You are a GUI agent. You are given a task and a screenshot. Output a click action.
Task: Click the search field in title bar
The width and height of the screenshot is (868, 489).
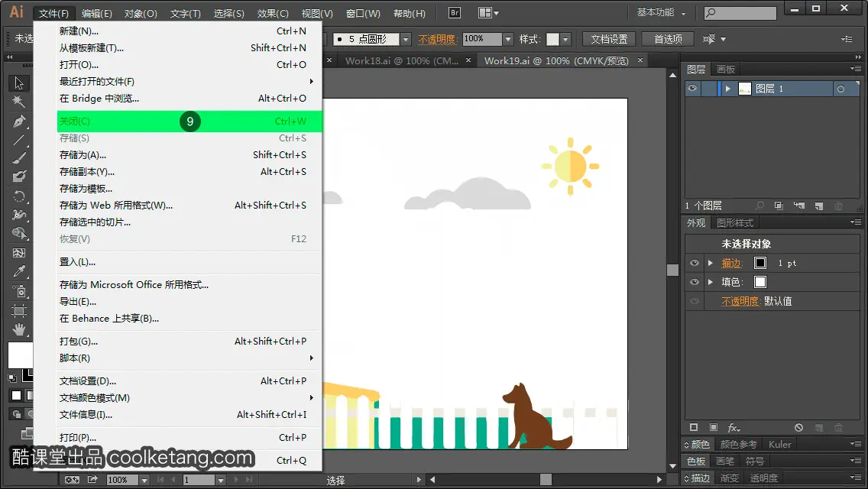(740, 12)
